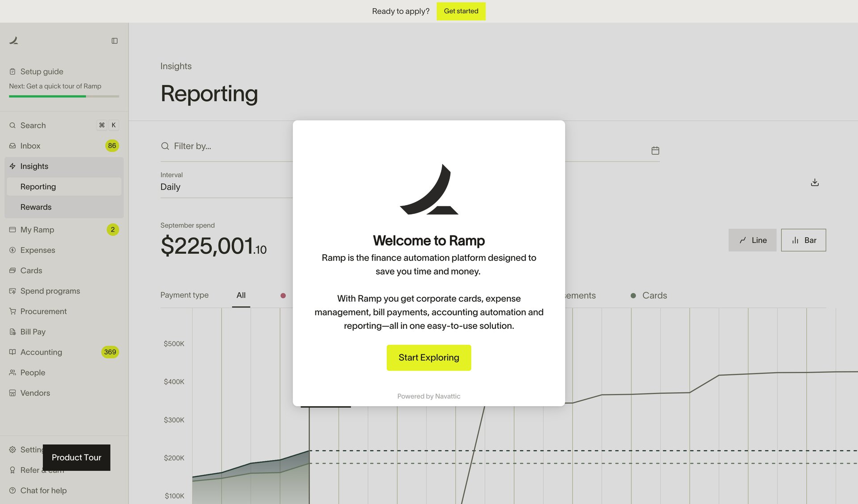Download the reporting chart data
The image size is (858, 504).
[814, 182]
